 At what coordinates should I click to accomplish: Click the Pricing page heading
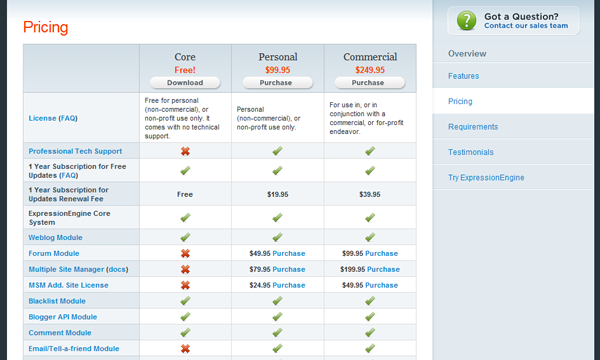pos(46,27)
